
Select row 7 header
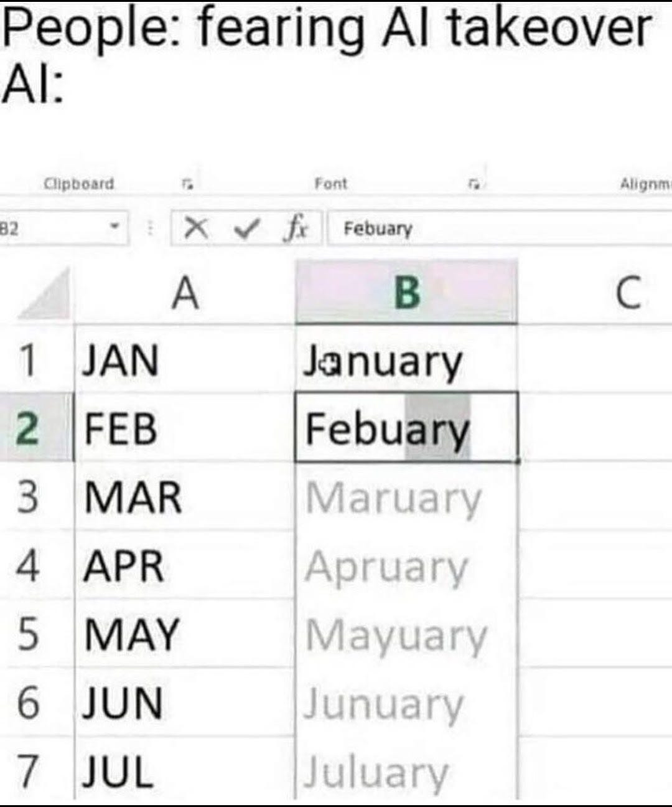(28, 770)
